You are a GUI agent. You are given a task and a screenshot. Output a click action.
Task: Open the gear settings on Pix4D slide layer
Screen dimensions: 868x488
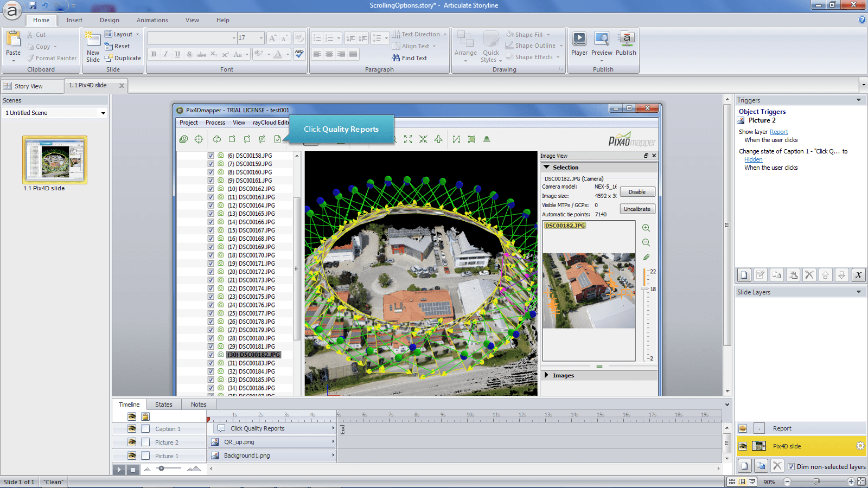(859, 446)
